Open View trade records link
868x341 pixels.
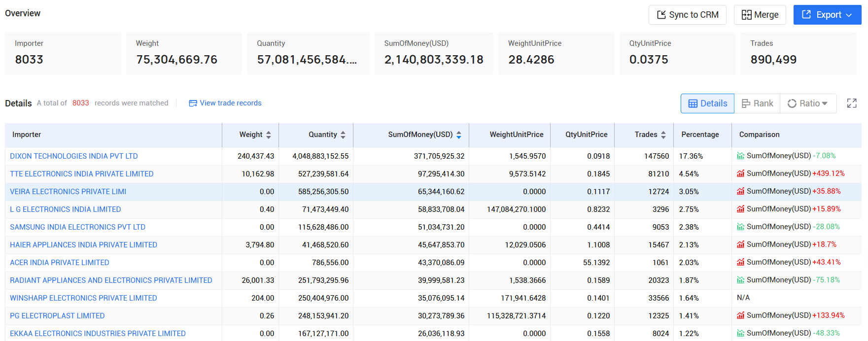[x=225, y=103]
